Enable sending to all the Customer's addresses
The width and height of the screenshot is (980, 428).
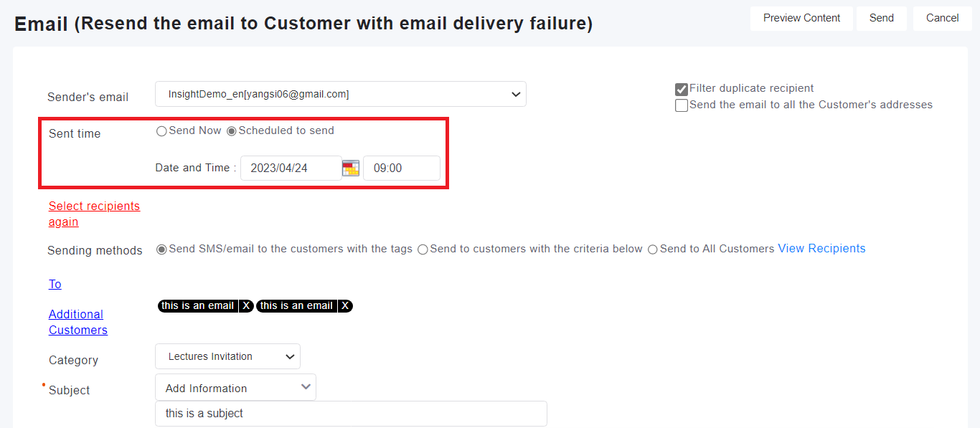point(682,105)
